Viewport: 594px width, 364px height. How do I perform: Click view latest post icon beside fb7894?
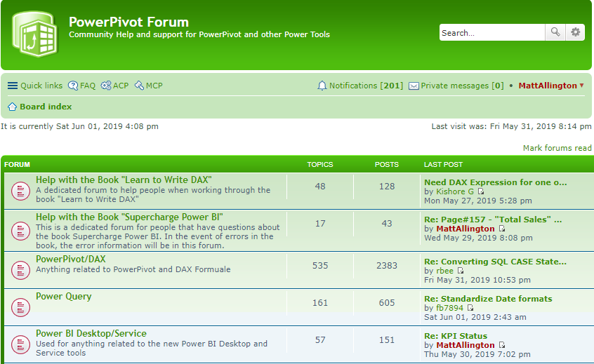[x=470, y=308]
